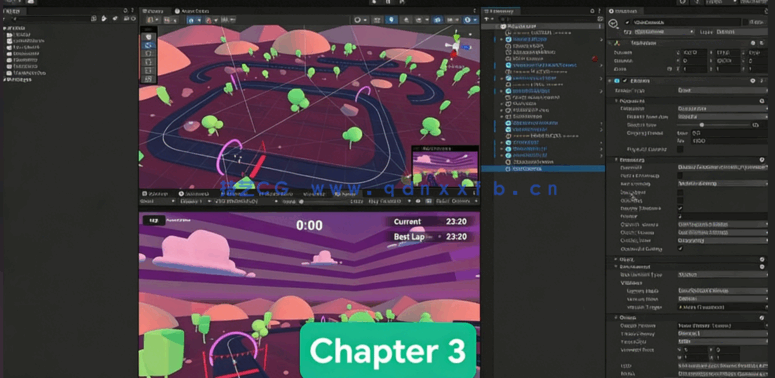775x378 pixels.
Task: Collapse the Output section
Action: point(616,318)
